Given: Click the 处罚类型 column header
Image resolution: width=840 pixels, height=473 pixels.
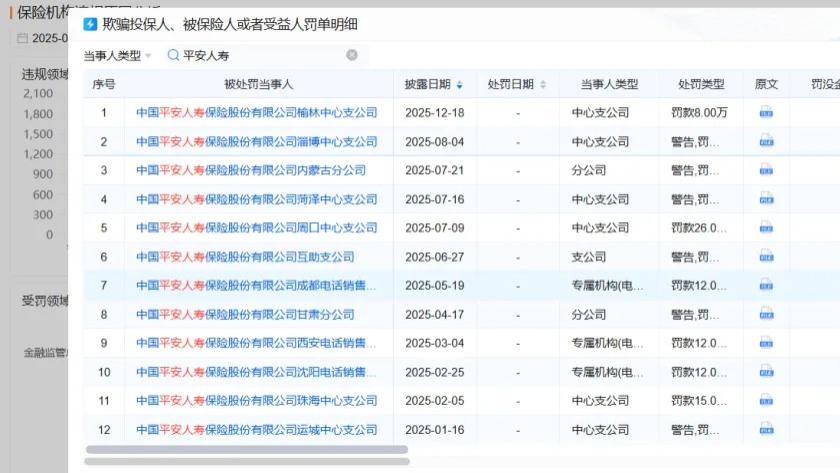Looking at the screenshot, I should click(x=701, y=84).
